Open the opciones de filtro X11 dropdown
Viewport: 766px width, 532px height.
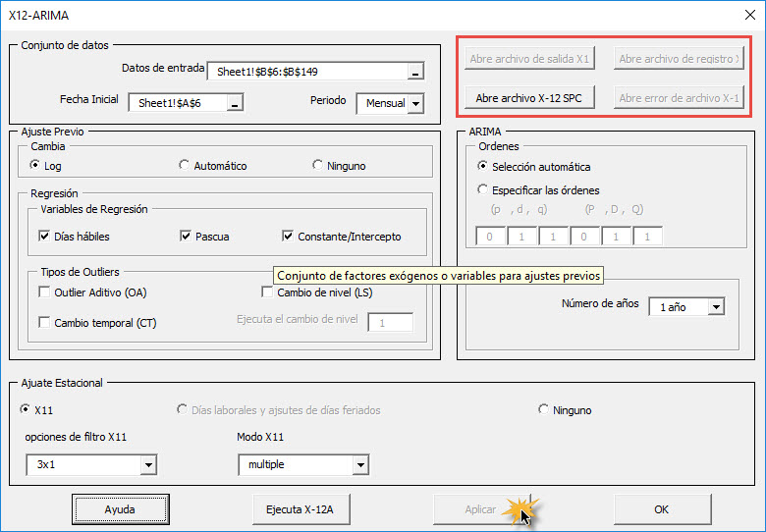click(148, 464)
